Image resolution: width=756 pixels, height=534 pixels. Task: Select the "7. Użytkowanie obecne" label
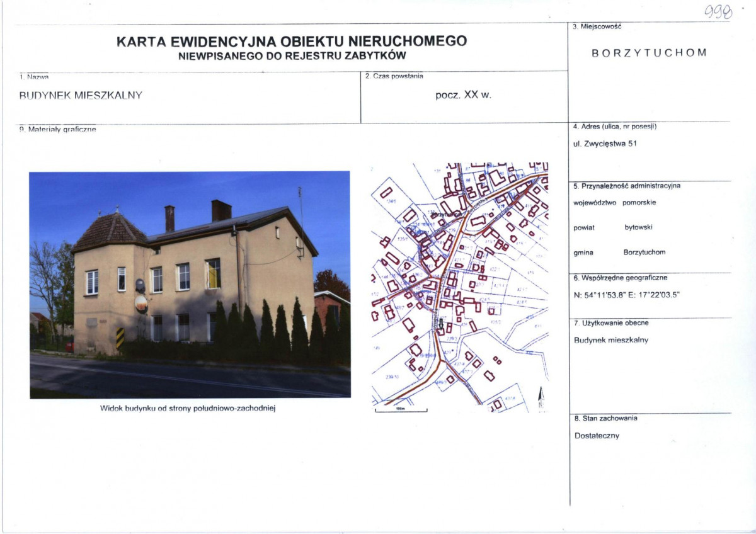point(610,323)
